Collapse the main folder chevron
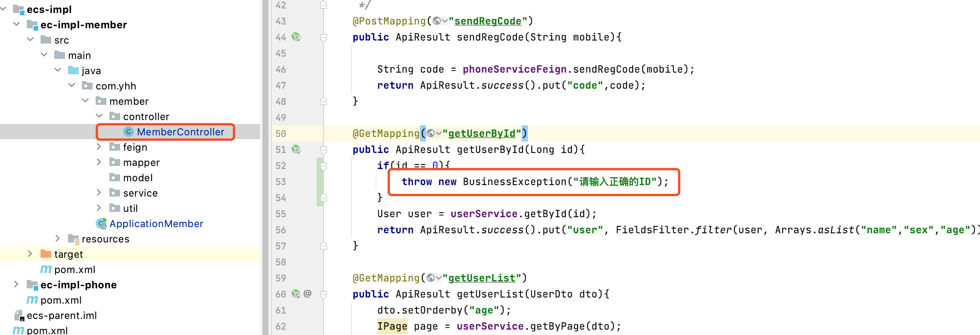 click(x=44, y=54)
